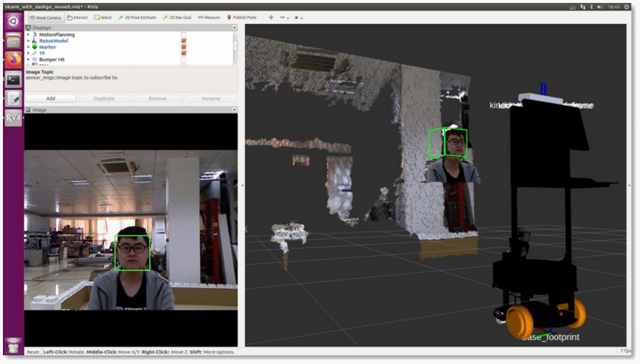The height and width of the screenshot is (364, 640).
Task: Click the green face marker box in 3D view
Action: tap(447, 143)
